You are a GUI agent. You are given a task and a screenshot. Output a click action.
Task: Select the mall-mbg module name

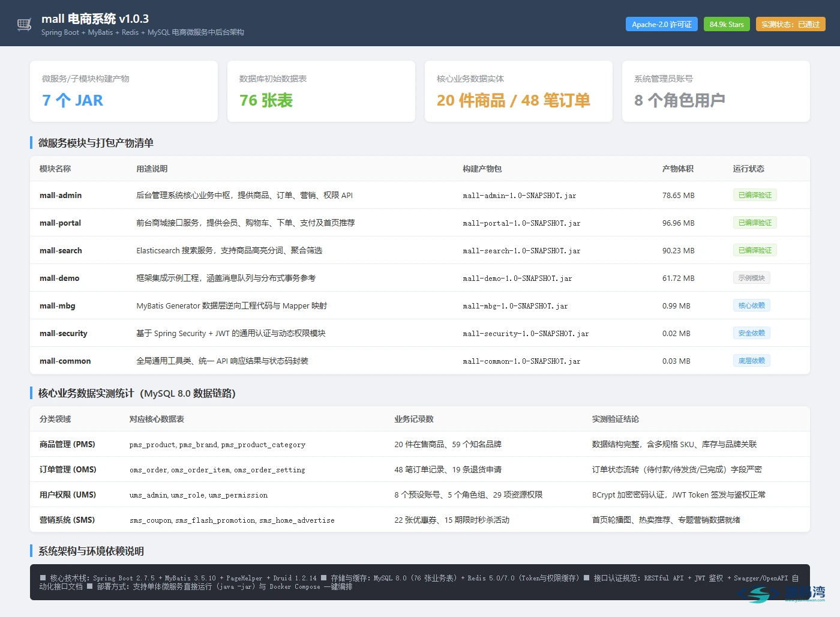[58, 305]
